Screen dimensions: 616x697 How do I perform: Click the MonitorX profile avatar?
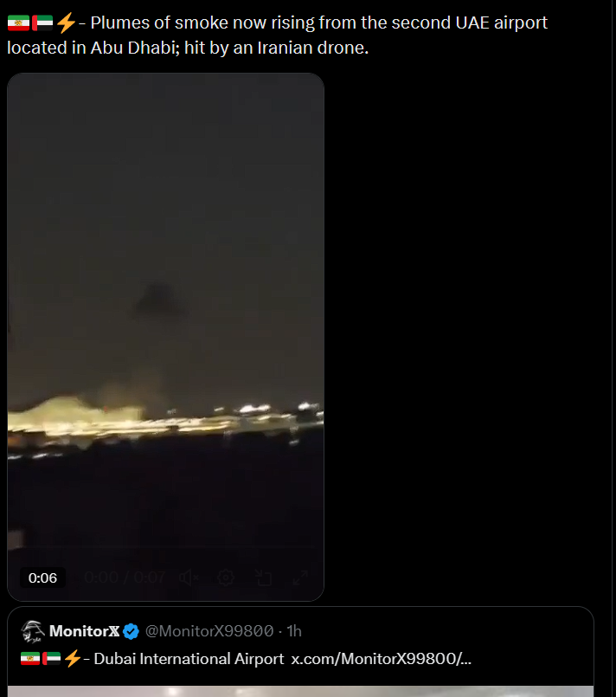33,630
